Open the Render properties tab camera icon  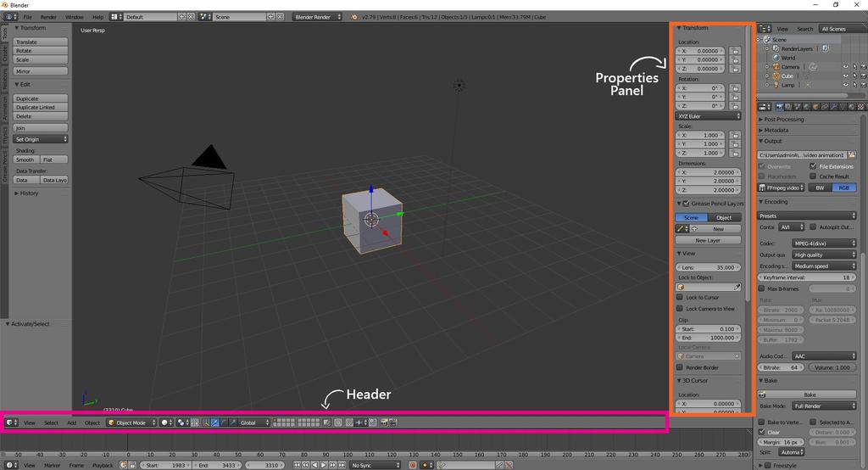(780, 106)
